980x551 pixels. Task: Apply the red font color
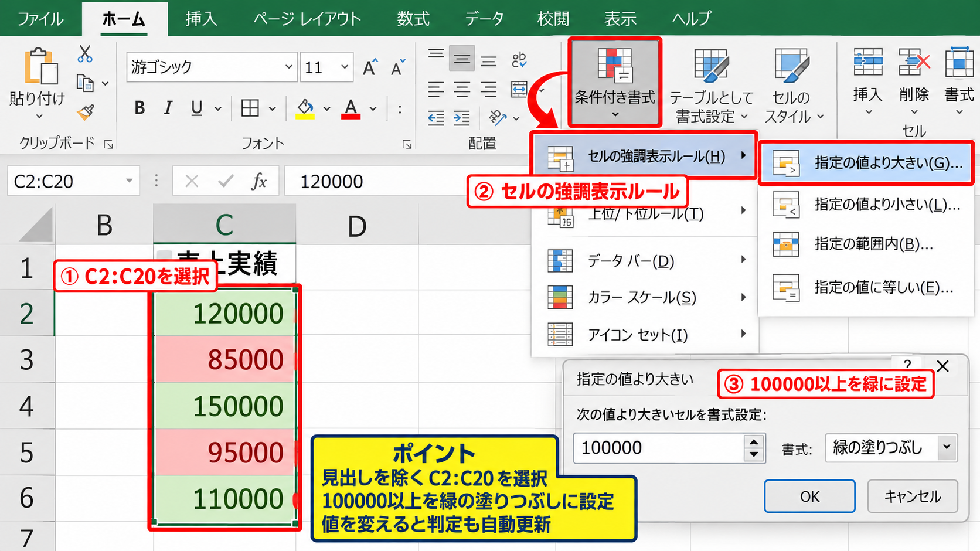351,108
